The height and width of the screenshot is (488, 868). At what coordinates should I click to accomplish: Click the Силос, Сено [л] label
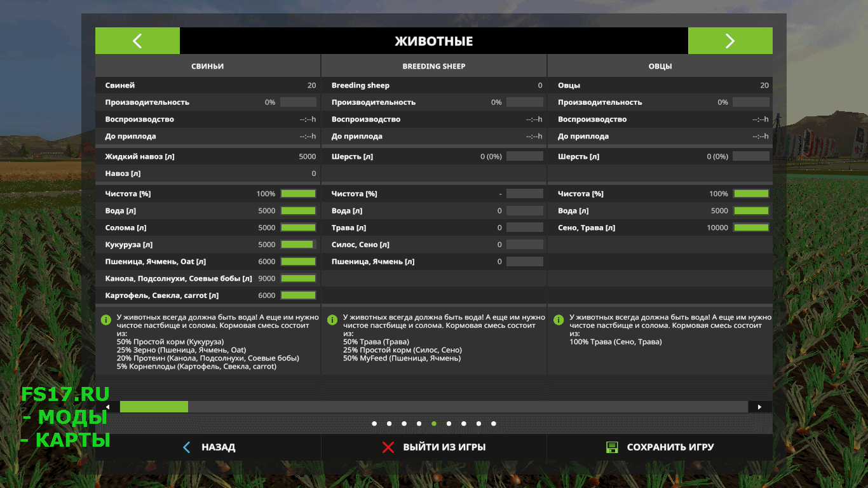tap(360, 245)
